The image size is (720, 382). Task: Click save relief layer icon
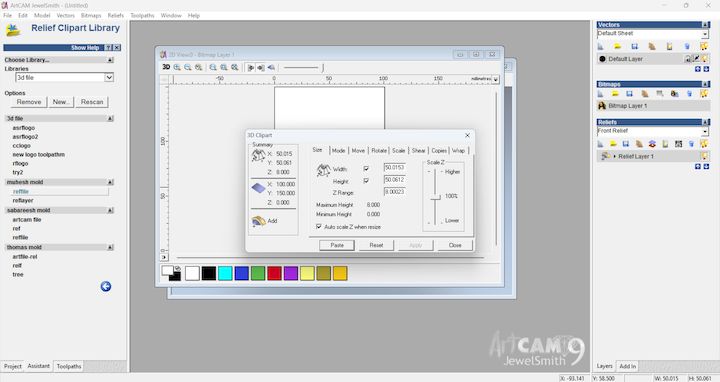pos(625,144)
